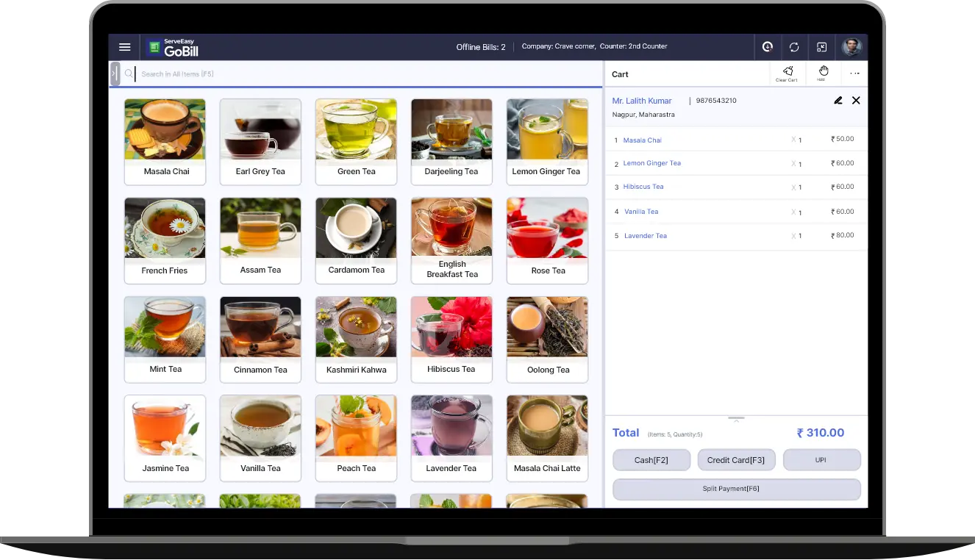Click the ServeEasy GoBill logo
Screen dimensions: 975x560
tap(174, 48)
